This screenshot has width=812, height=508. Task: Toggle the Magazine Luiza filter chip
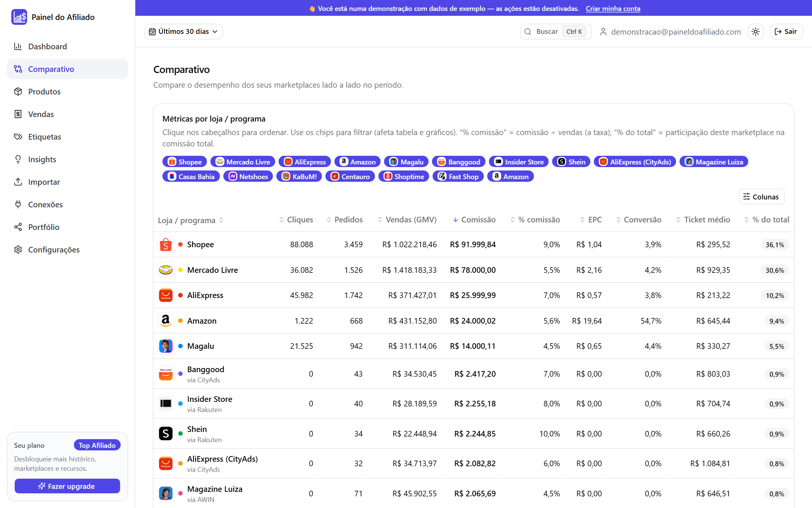(714, 162)
